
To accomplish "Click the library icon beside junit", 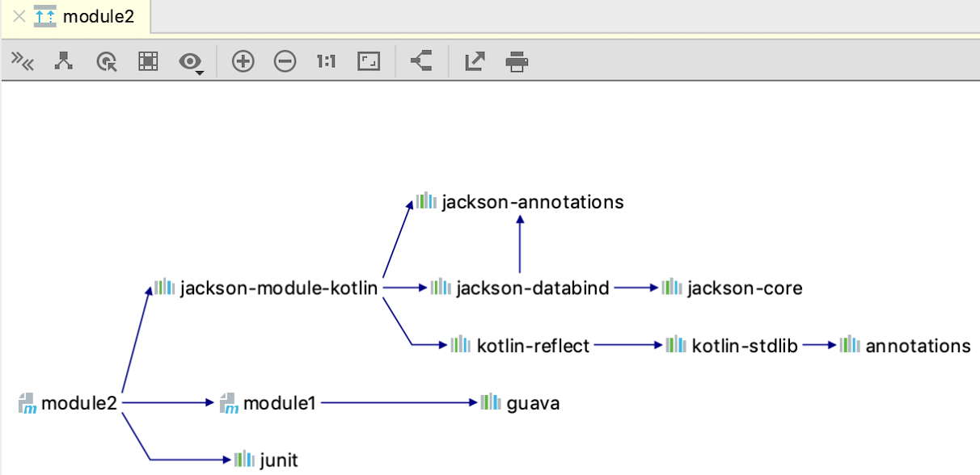I will point(244,460).
